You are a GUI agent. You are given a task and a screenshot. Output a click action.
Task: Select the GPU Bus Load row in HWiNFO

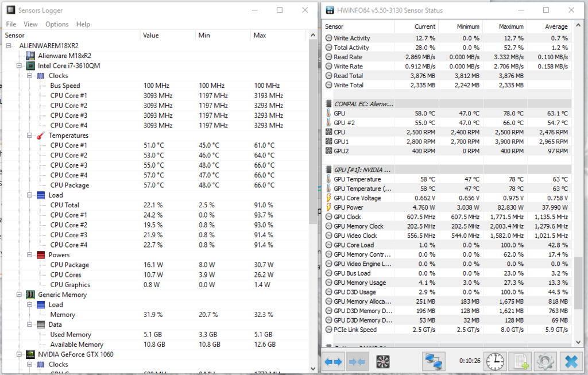(447, 273)
